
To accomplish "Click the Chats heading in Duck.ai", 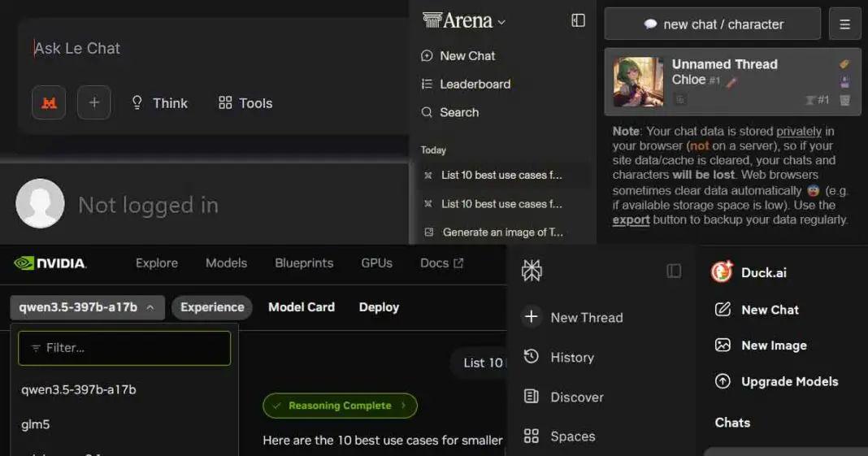I will point(732,423).
